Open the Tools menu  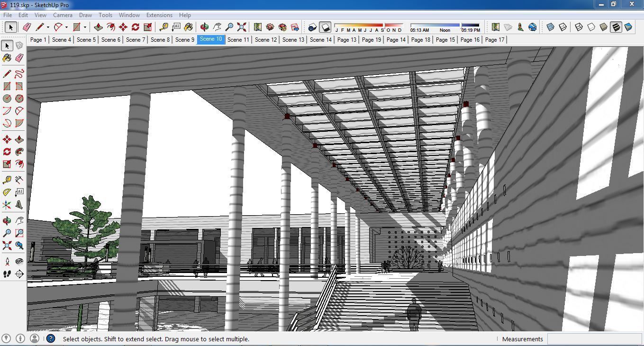click(105, 15)
